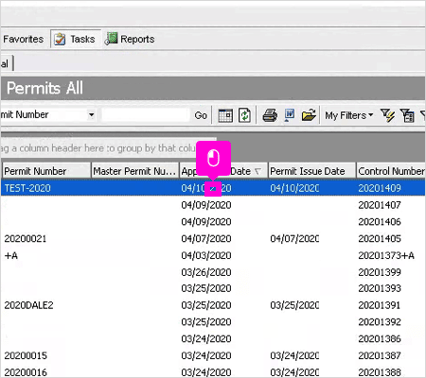Select permit 2020DALE2

coord(29,305)
